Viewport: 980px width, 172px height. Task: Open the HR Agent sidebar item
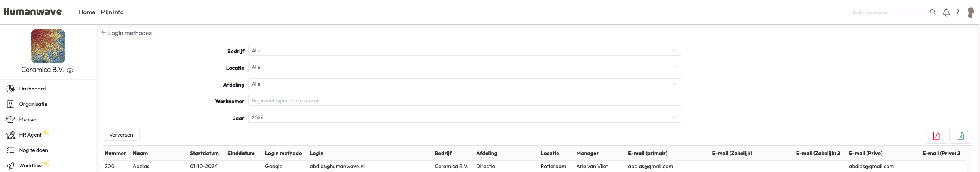click(30, 135)
